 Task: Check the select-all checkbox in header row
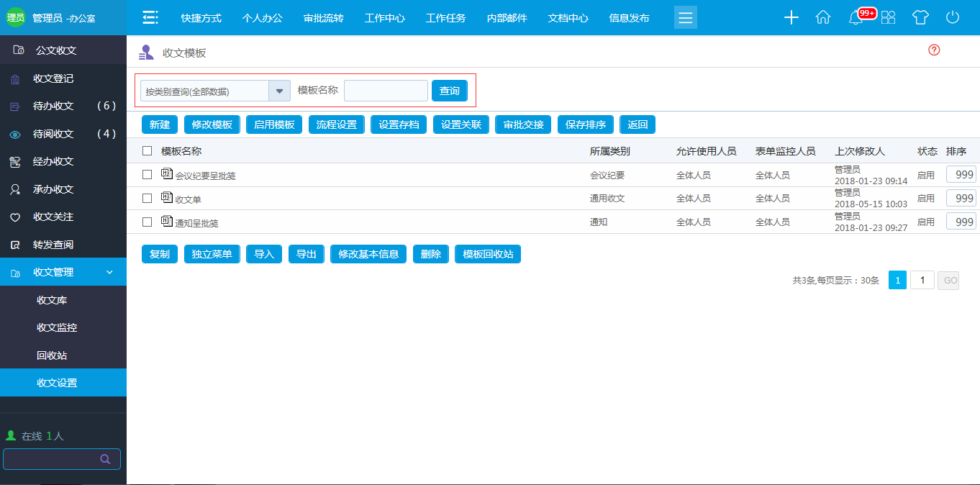click(x=148, y=150)
